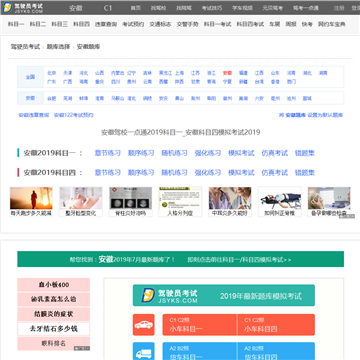Select 四川 in the province list
This screenshot has width=360, height=360.
pyautogui.click(x=116, y=81)
